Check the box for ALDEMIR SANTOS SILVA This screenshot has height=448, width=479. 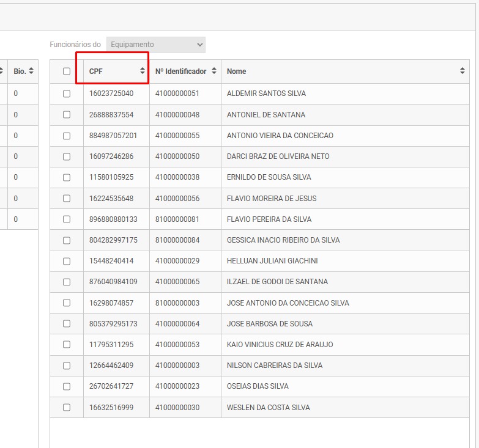pos(67,94)
